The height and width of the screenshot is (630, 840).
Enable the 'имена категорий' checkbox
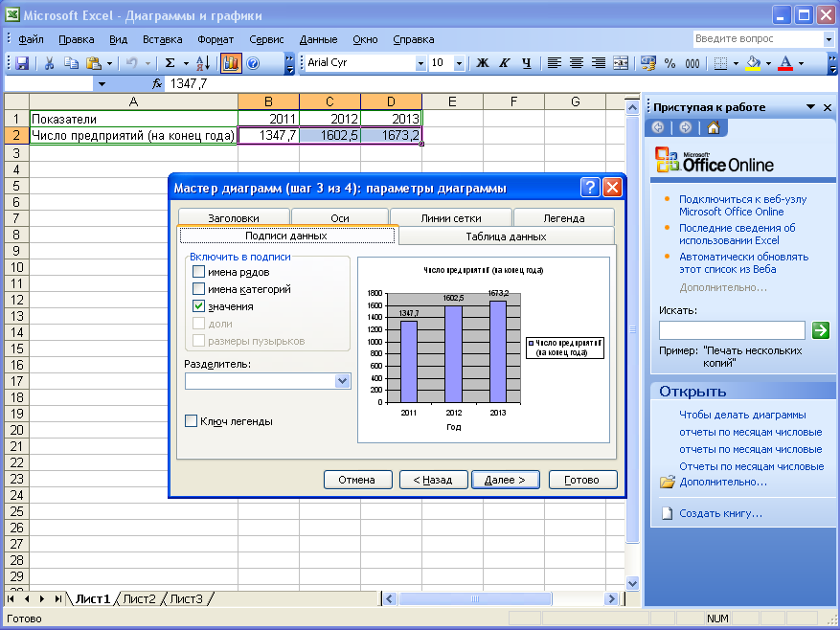point(199,289)
